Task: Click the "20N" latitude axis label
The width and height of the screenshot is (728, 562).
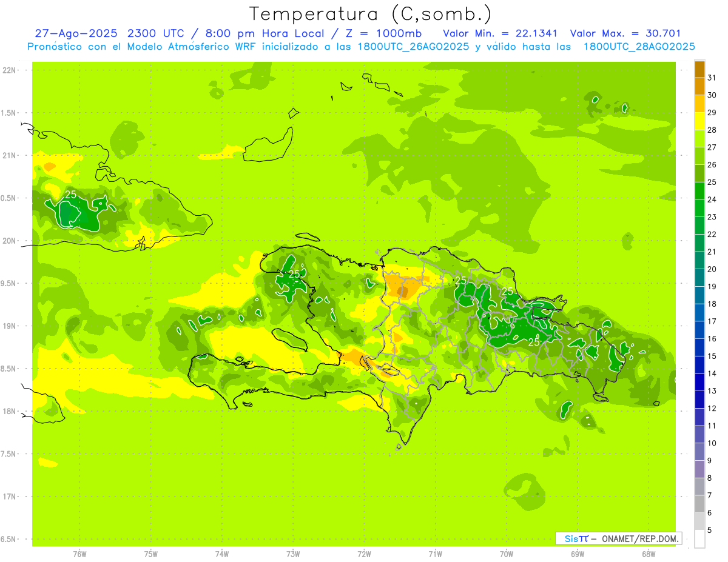Action: coord(8,241)
